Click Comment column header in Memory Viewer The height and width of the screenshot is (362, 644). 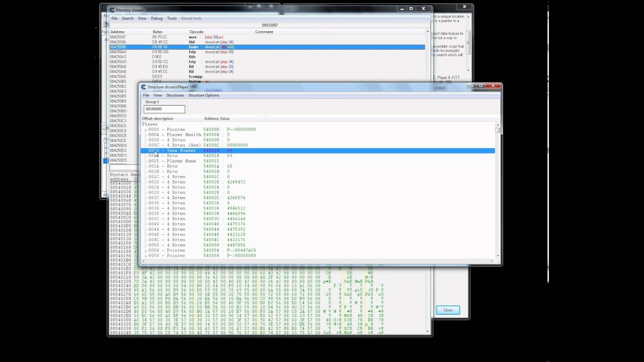pos(264,32)
